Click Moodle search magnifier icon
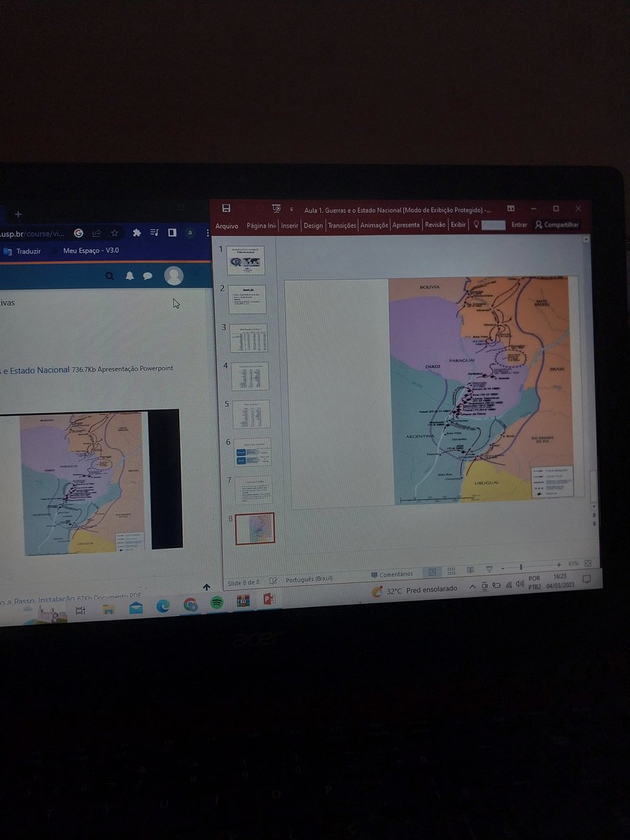 click(110, 276)
